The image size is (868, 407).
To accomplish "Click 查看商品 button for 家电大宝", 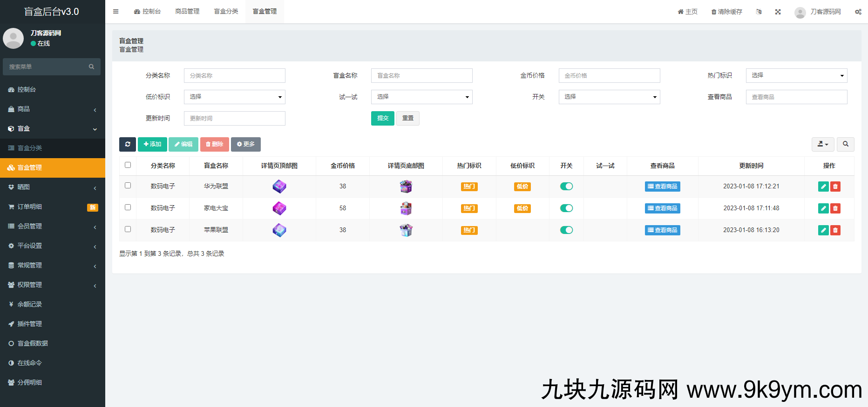I will (662, 208).
